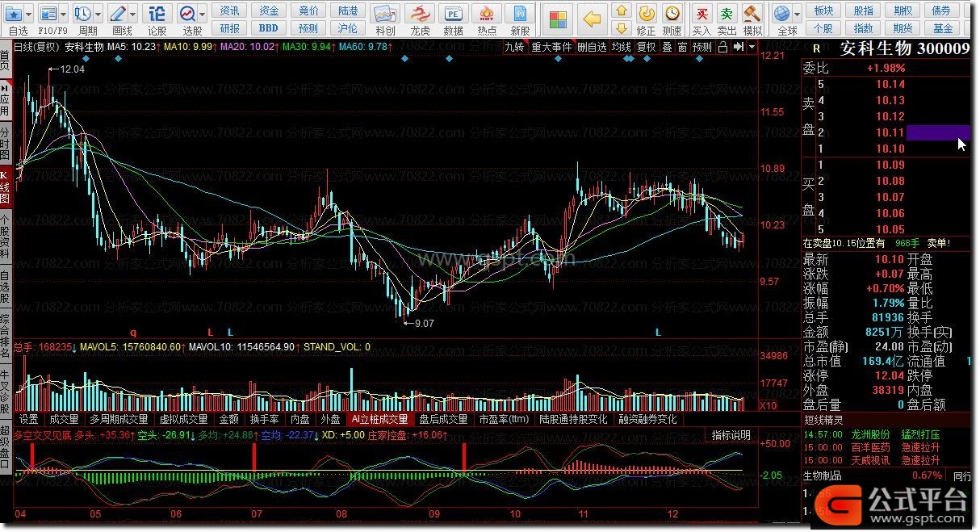Click the 修正 refresh icon
This screenshot has height=532, width=980.
(647, 14)
